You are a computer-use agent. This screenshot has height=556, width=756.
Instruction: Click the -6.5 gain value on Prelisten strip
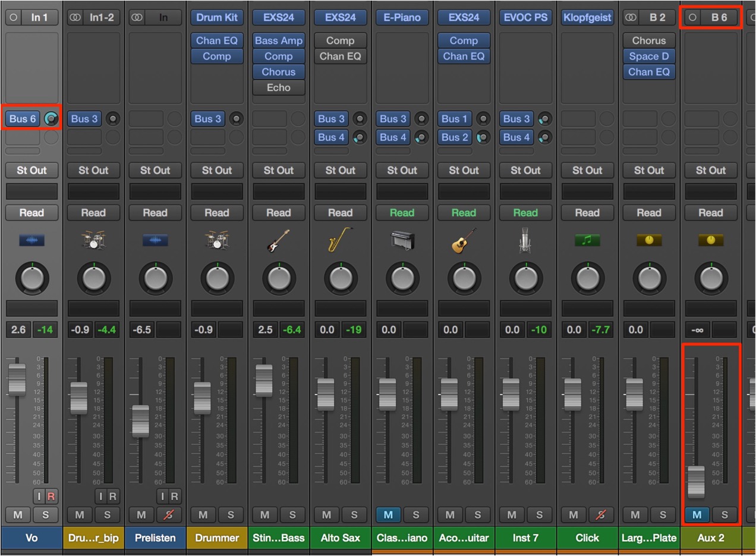click(142, 329)
